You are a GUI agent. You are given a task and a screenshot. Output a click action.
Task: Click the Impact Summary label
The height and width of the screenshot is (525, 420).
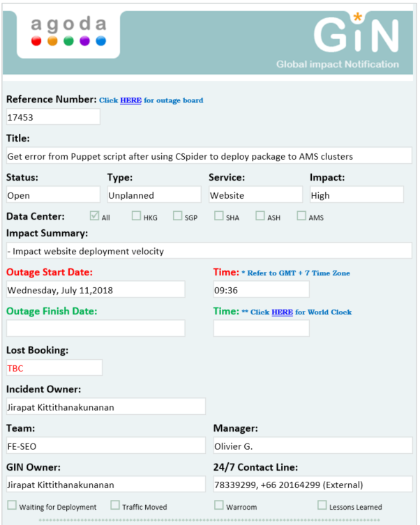pyautogui.click(x=47, y=234)
